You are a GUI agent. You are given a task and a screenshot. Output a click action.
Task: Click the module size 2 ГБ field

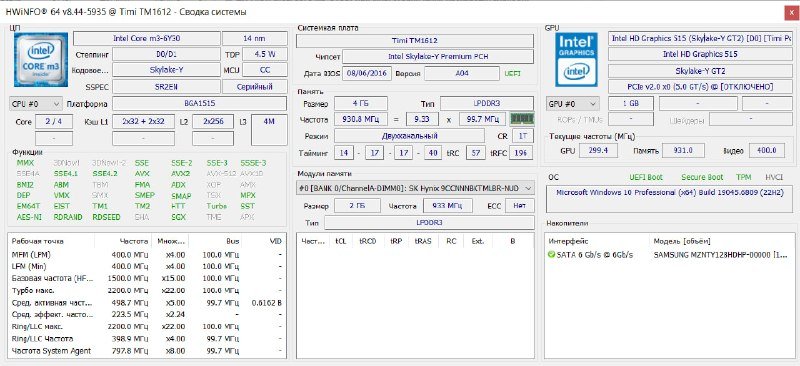click(357, 206)
